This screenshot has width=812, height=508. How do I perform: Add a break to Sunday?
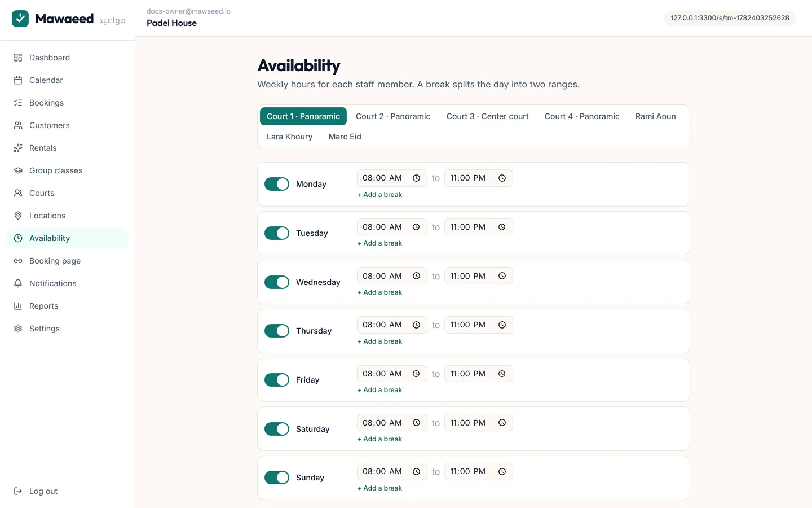click(x=379, y=488)
